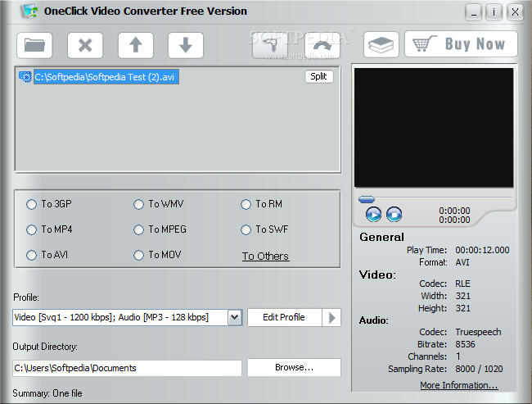Click the app logo in title bar
Viewport: 532px width, 404px height.
30,11
